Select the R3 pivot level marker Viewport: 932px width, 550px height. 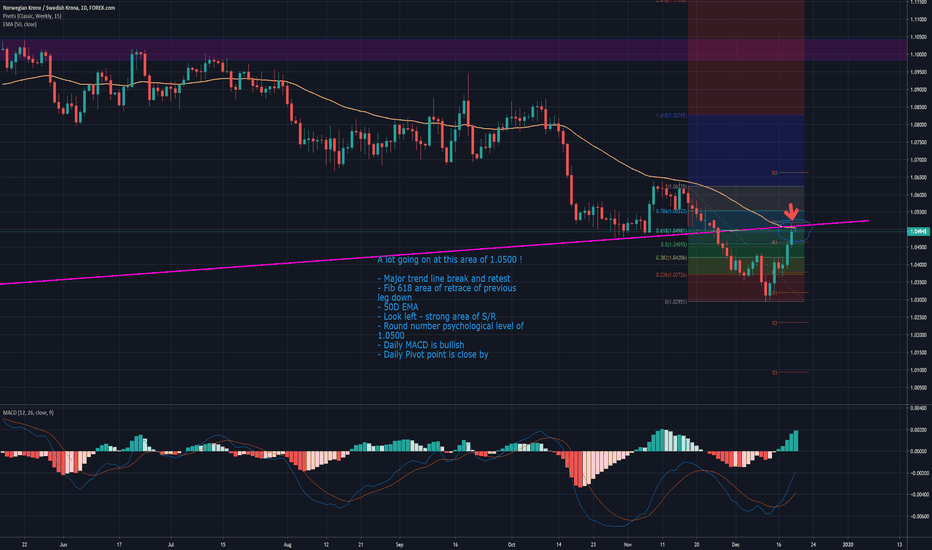click(775, 173)
